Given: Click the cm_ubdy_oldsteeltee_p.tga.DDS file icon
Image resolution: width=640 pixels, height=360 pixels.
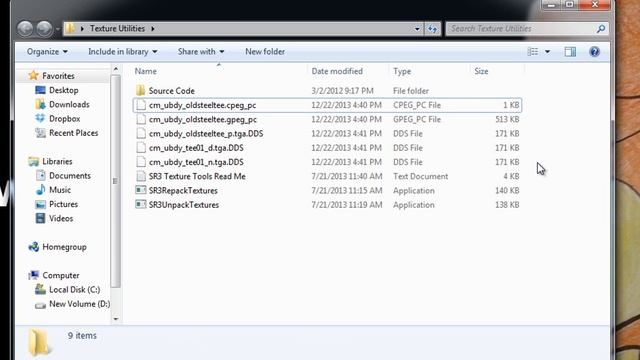Looking at the screenshot, I should coord(141,133).
